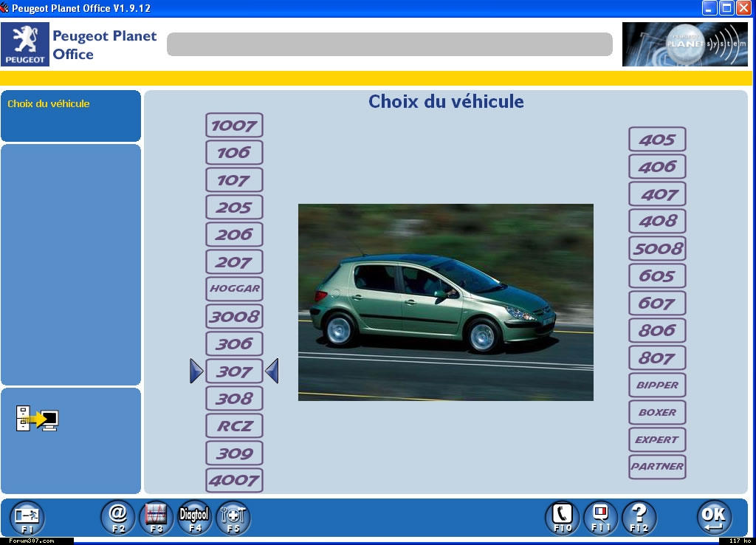Screen dimensions: 756x545
Task: Click the left-pointing arrow beside 307
Action: click(x=272, y=371)
